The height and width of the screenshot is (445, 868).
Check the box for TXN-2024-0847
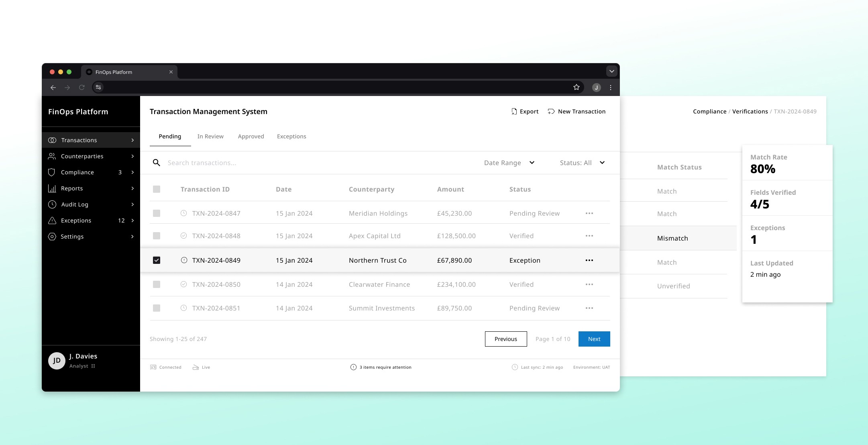157,213
